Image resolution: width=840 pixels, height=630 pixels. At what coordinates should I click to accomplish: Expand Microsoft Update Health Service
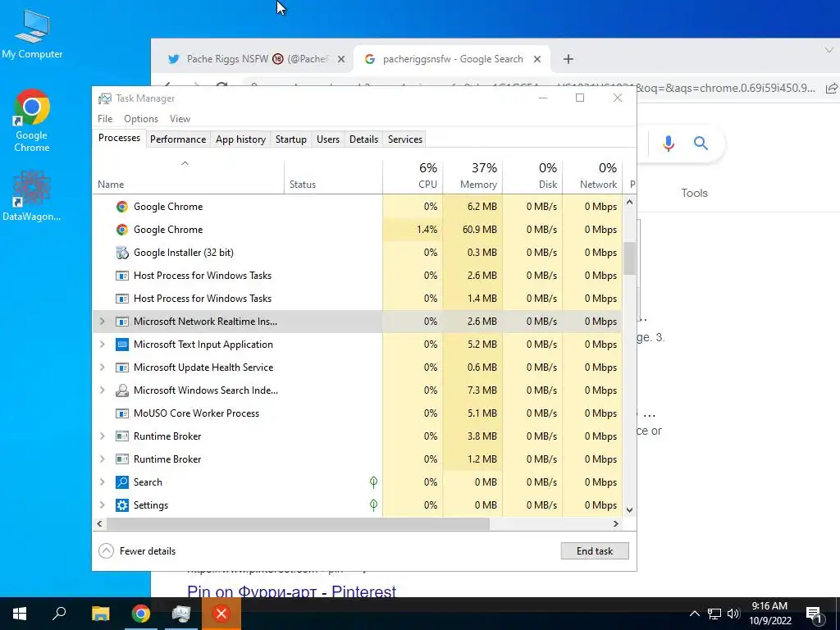click(103, 367)
